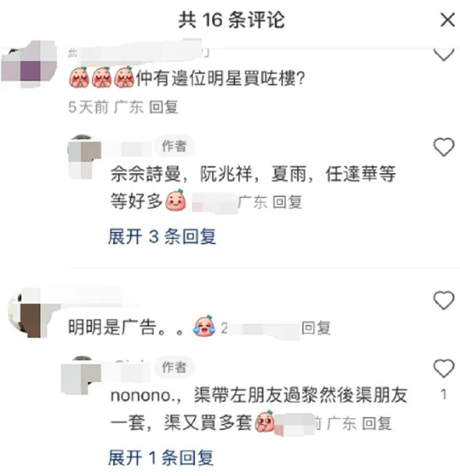Image resolution: width=460 pixels, height=476 pixels.
Task: Reply to the 明明是广告 comment
Action: click(x=316, y=328)
